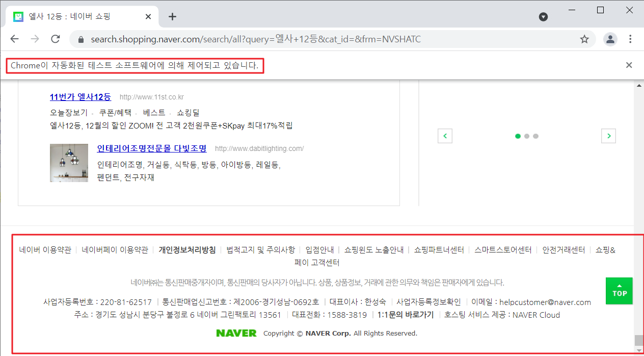The image size is (644, 356).
Task: Click the address bar URL
Action: click(x=256, y=39)
